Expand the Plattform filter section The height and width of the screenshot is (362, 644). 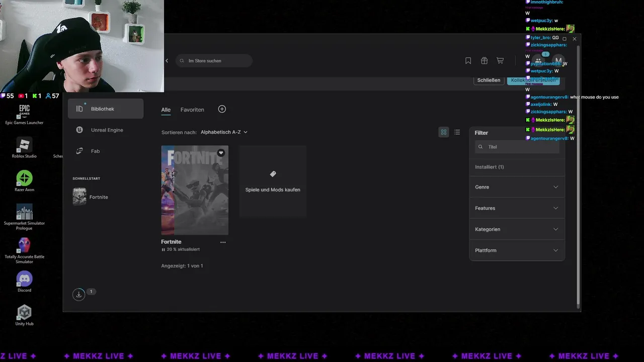pos(517,250)
